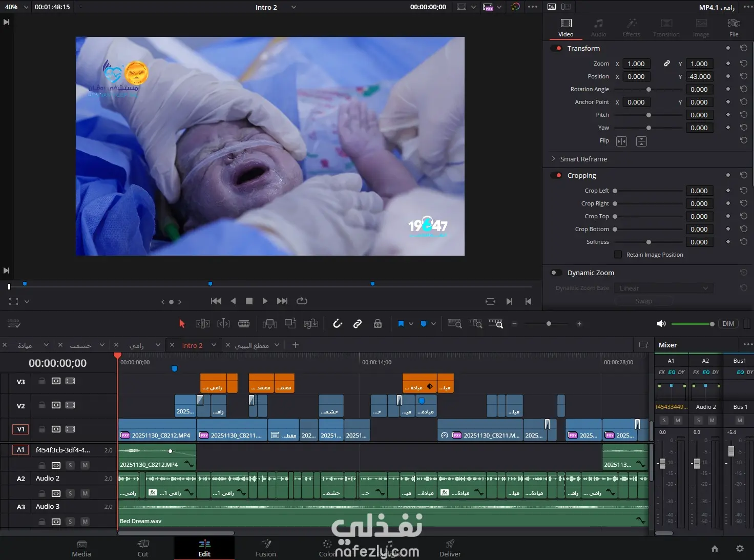754x560 pixels.
Task: Play the timeline in reverse
Action: pos(233,301)
